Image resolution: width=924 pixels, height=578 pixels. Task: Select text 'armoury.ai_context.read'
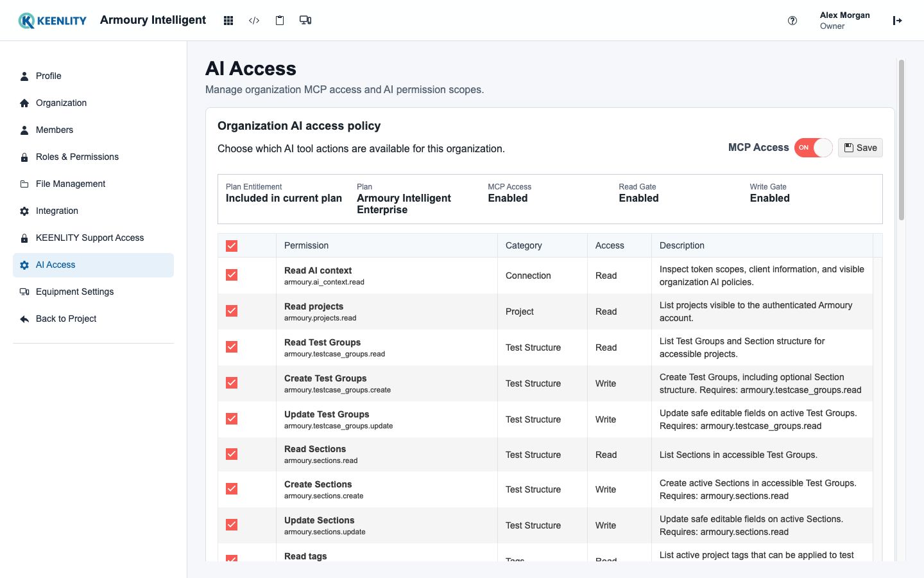(324, 282)
